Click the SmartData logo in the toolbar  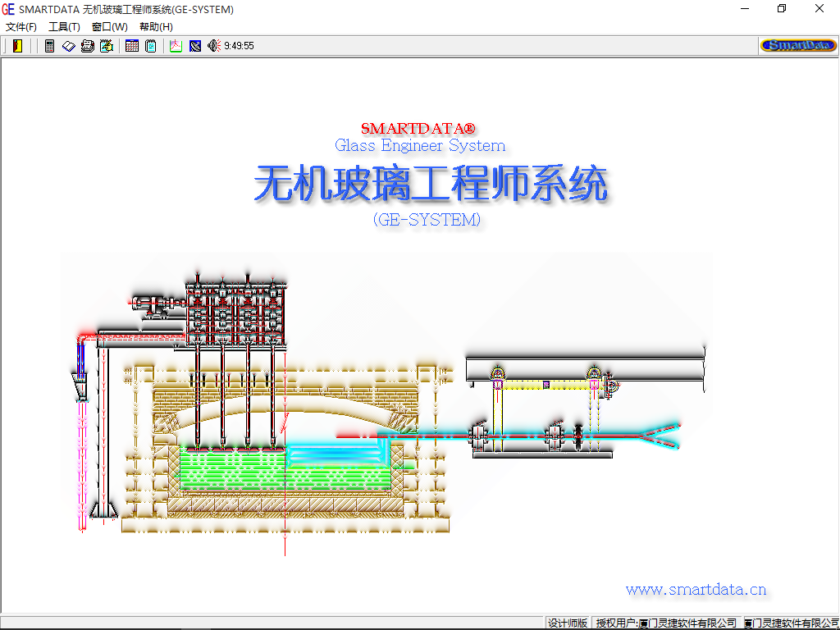798,46
